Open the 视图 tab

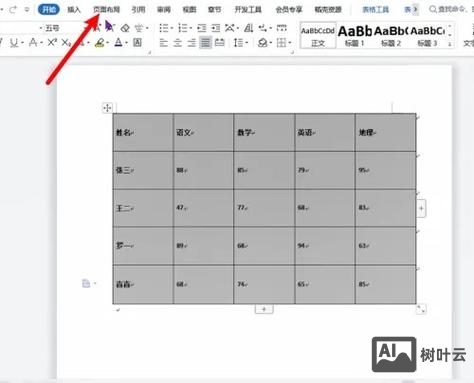click(189, 10)
